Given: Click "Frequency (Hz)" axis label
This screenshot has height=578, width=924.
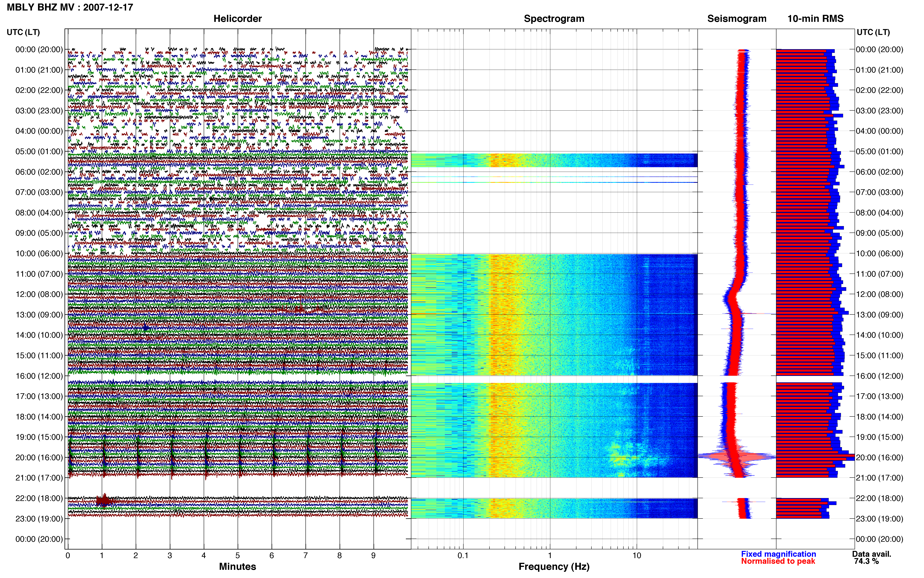Looking at the screenshot, I should point(554,566).
